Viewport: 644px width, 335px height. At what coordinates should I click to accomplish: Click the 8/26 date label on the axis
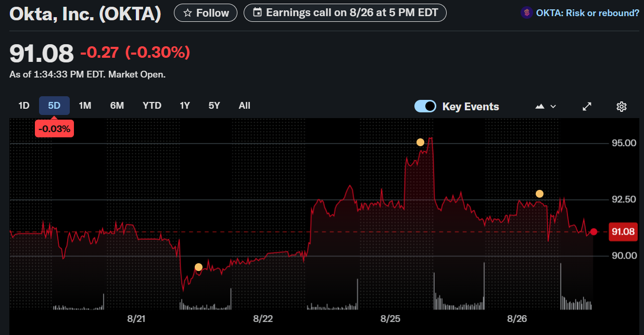517,318
